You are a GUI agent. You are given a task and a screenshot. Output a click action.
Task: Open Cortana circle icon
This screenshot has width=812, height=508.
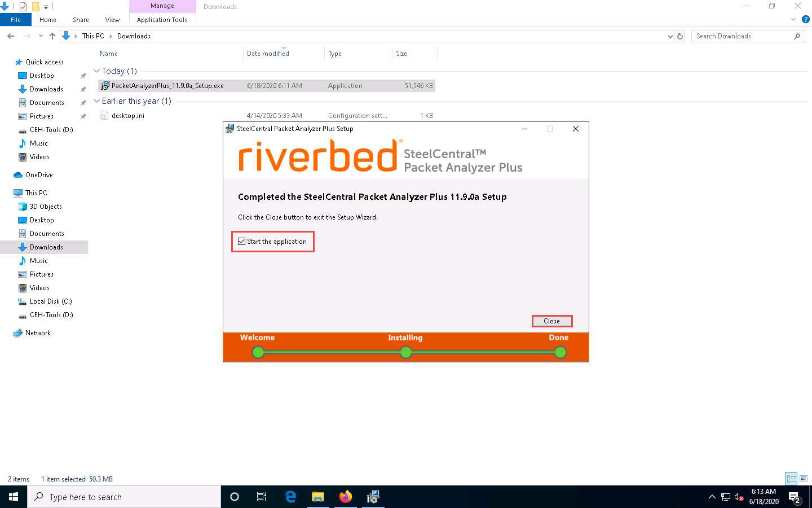pos(235,497)
